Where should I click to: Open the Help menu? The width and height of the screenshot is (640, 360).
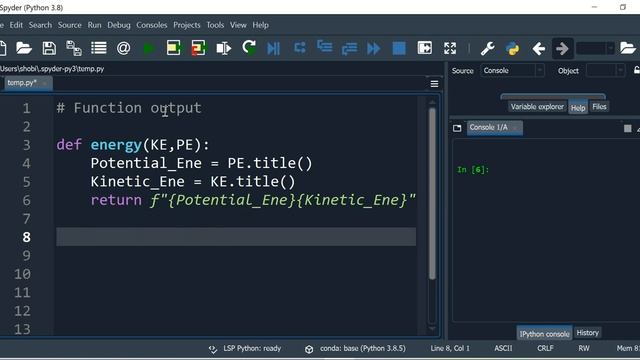[260, 25]
